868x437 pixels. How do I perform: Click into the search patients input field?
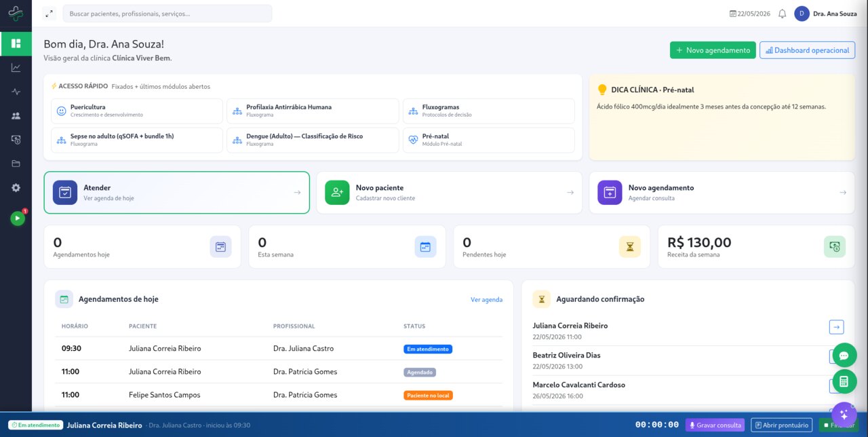pos(167,14)
